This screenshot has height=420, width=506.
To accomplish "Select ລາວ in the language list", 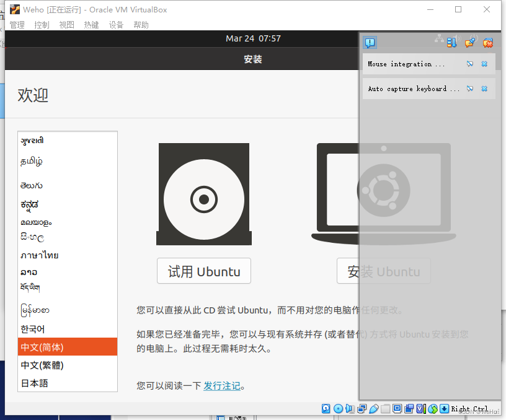I will coord(68,273).
